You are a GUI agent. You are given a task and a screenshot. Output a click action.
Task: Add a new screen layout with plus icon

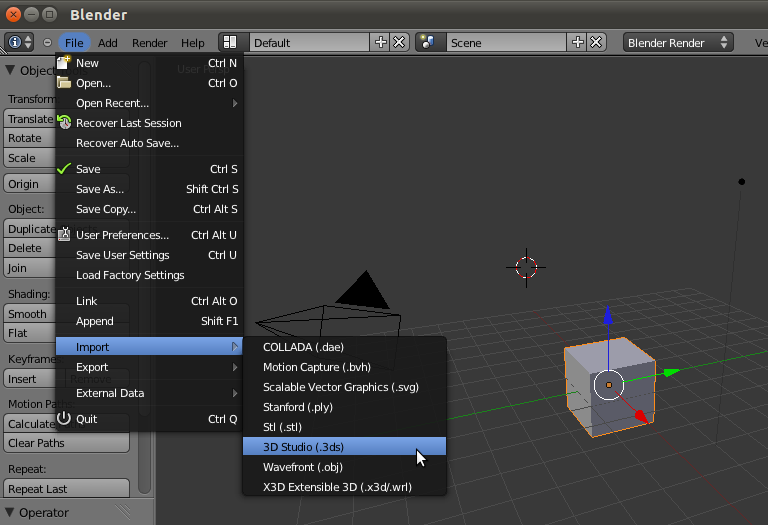[381, 43]
